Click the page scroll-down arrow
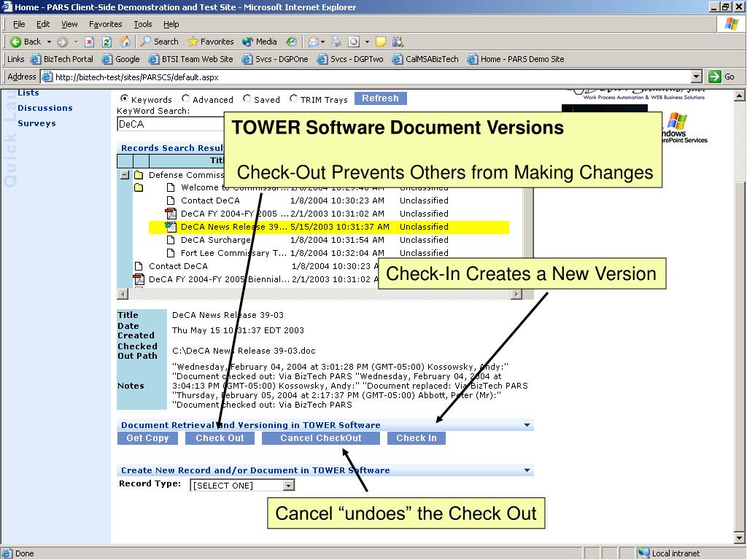Screen dimensions: 747x560 [740, 538]
